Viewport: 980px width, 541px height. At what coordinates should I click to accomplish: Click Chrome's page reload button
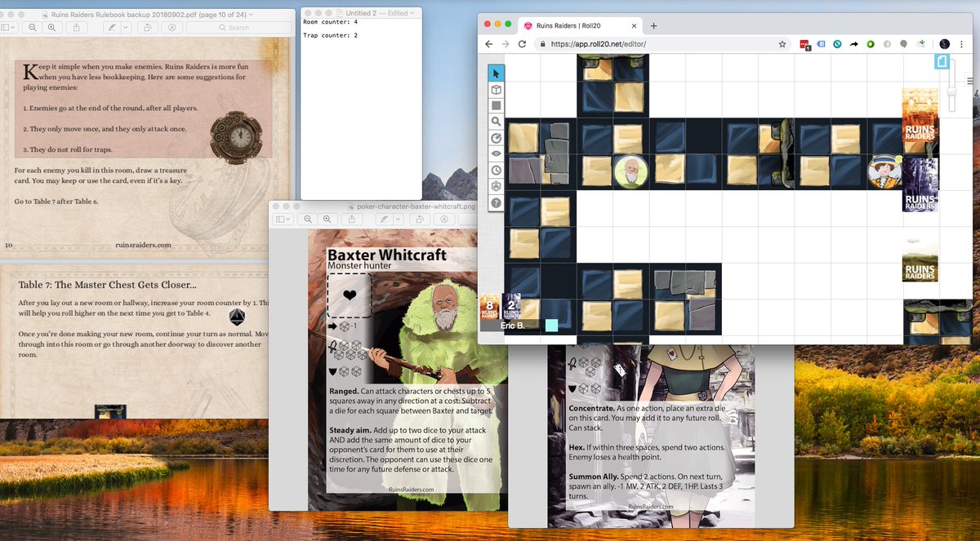(523, 44)
